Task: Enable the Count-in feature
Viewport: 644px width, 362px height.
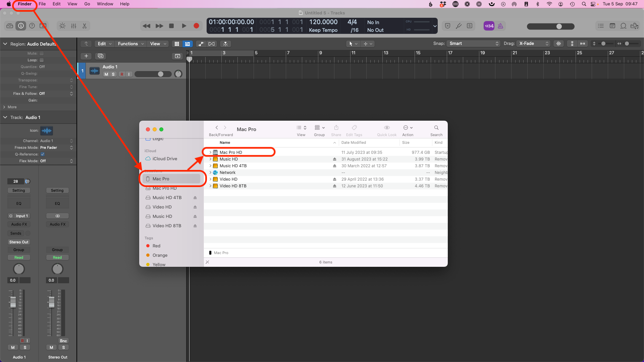Action: [489, 26]
